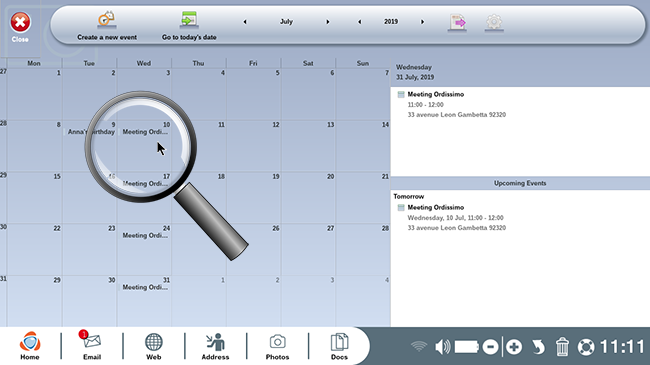Click the Create a new event icon
This screenshot has height=365, width=650.
pos(107,19)
